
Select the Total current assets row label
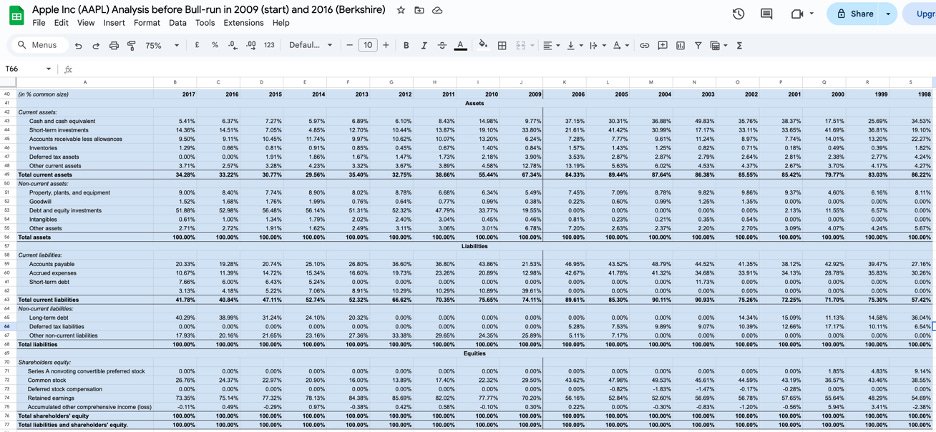(45, 175)
